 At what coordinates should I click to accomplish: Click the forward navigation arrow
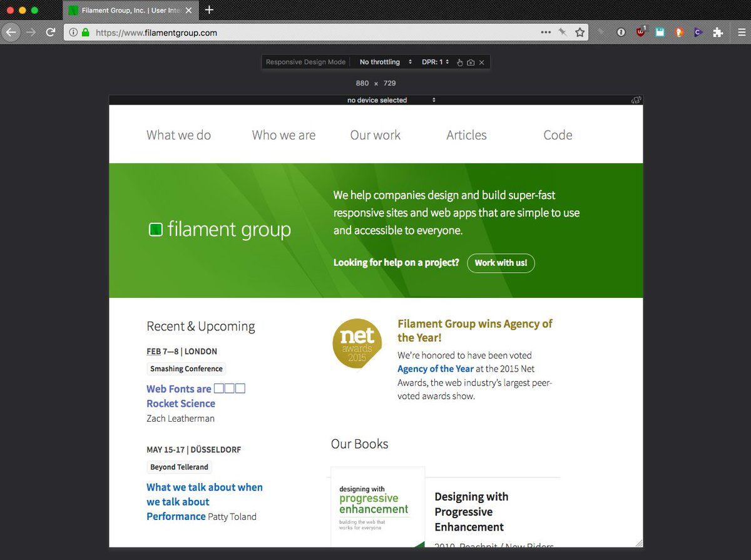(31, 32)
